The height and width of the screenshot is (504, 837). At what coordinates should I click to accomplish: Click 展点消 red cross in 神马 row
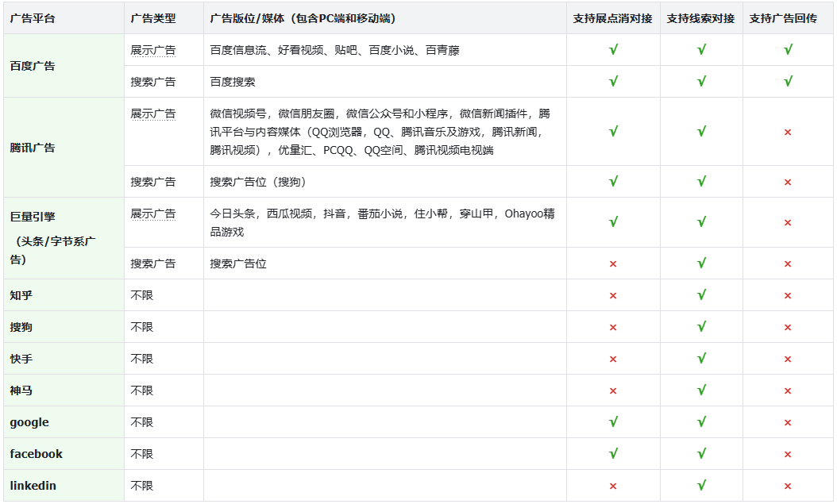point(613,391)
